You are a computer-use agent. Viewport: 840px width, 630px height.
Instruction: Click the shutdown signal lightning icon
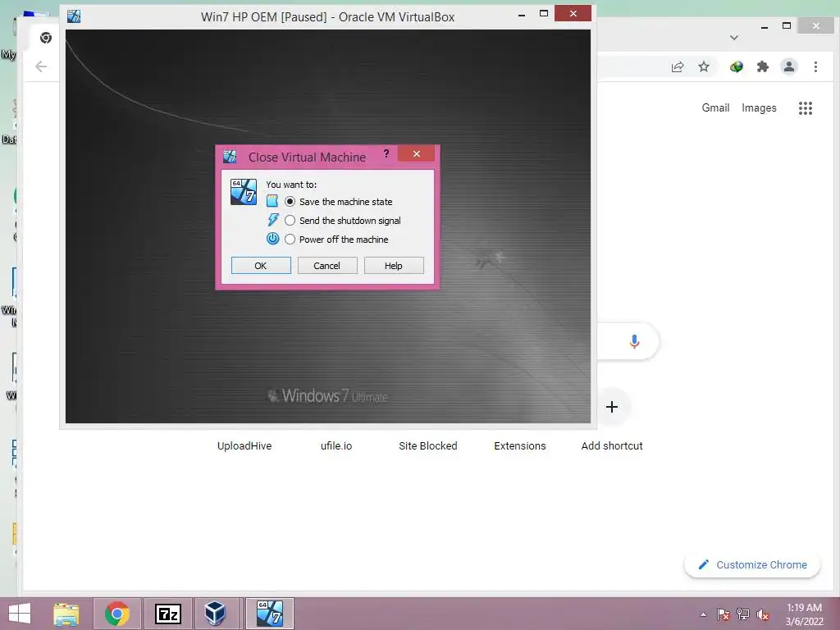272,220
